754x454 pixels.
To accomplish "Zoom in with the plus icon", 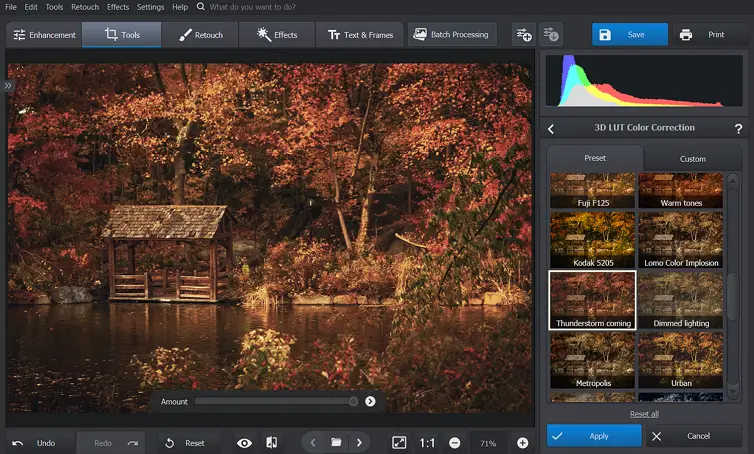I will pos(523,443).
